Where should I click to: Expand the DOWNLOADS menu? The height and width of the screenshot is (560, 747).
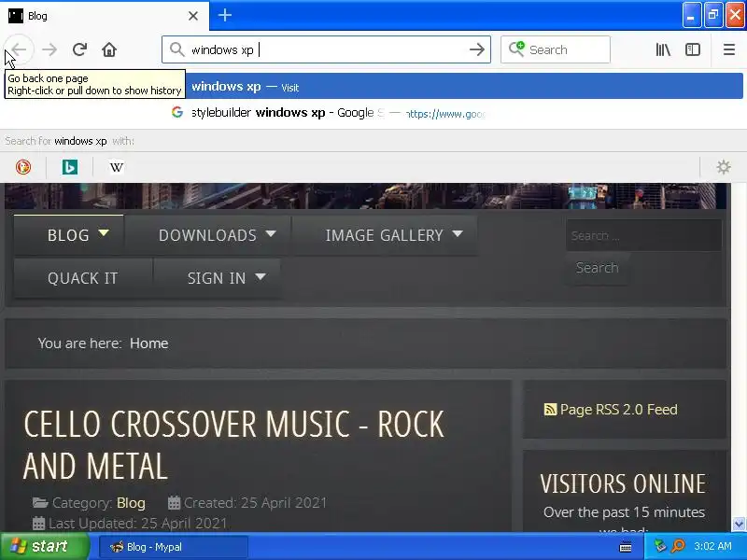point(207,235)
